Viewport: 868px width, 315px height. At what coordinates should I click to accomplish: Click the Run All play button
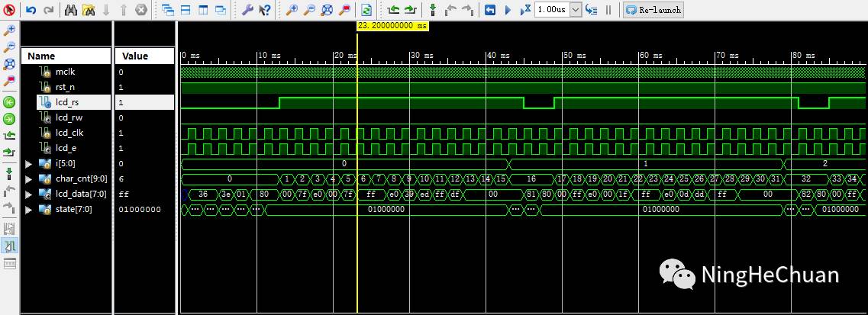pyautogui.click(x=507, y=10)
